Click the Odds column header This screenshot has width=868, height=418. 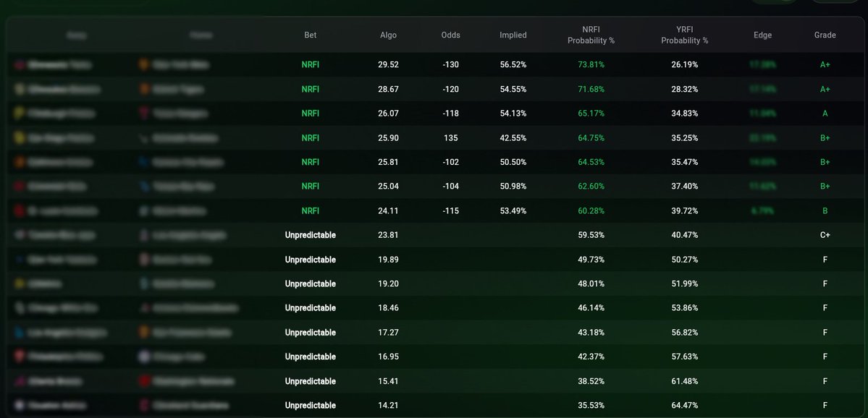(450, 35)
